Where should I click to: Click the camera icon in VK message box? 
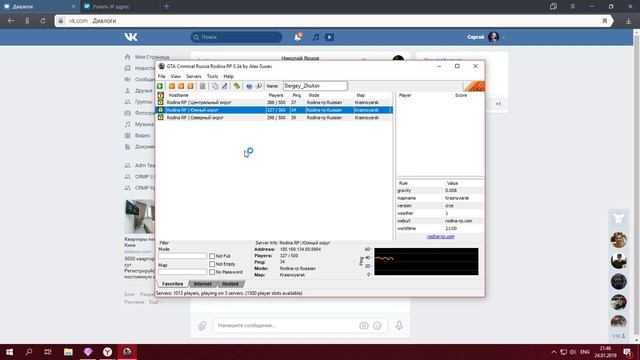(x=364, y=325)
